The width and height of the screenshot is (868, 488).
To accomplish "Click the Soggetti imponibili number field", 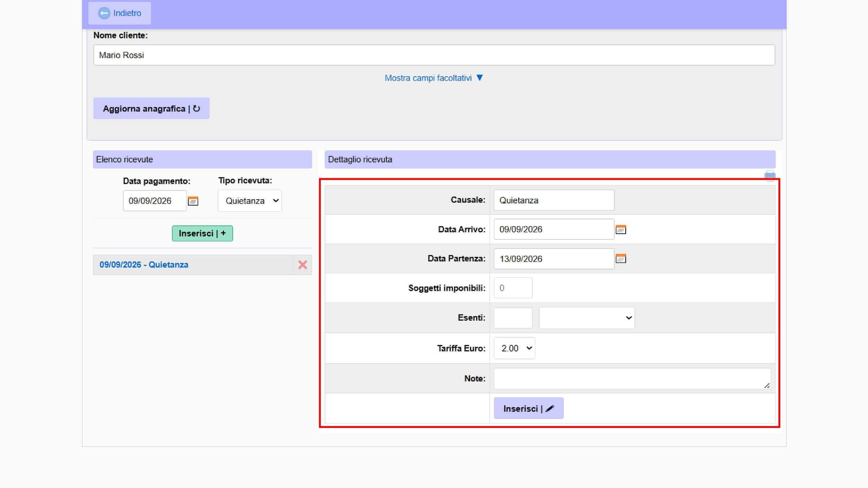I will point(513,288).
